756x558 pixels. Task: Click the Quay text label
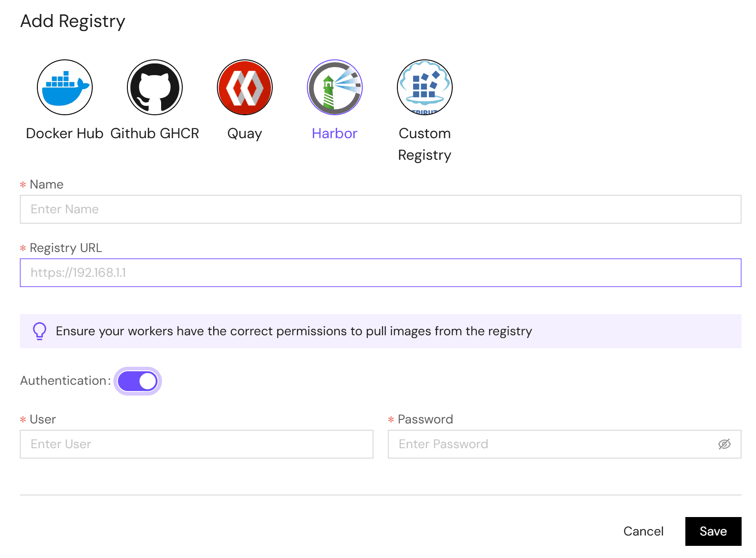click(x=245, y=134)
